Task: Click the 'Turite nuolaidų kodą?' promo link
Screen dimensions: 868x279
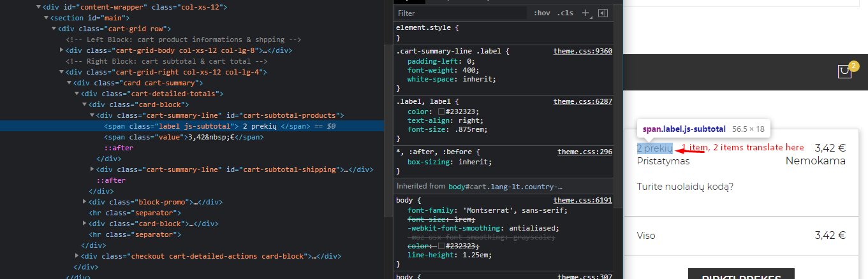Action: (685, 187)
